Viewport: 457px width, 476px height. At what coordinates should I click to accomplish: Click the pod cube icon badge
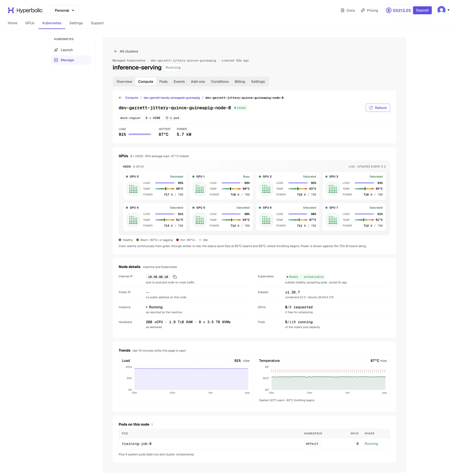(172, 118)
